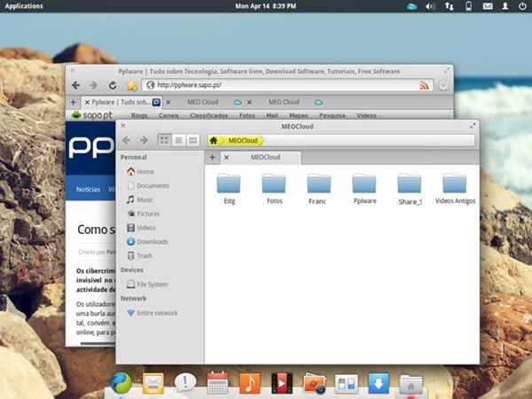Image resolution: width=532 pixels, height=399 pixels.
Task: Select the first MEO Cloud browser tab
Action: [x=203, y=102]
